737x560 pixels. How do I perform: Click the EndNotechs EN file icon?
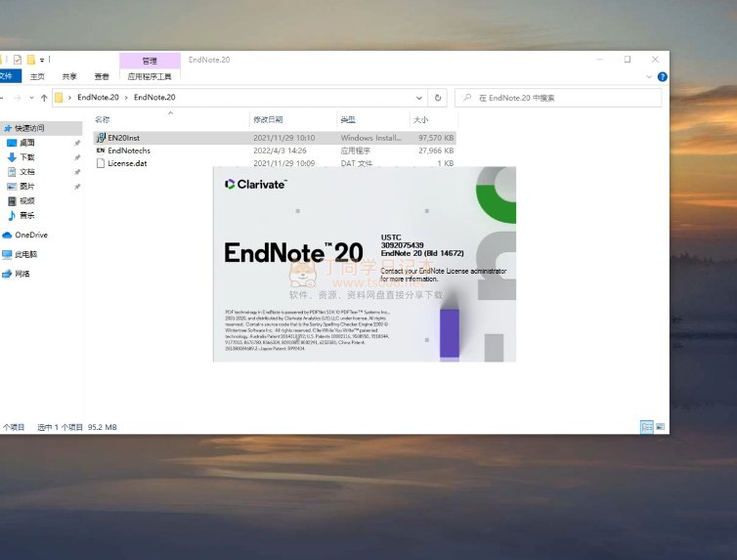(x=101, y=151)
